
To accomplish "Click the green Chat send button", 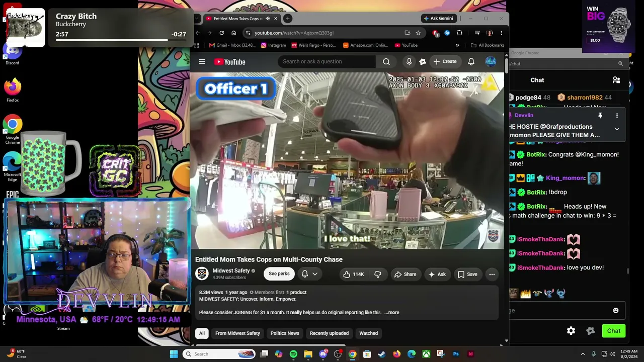I will pos(614,331).
